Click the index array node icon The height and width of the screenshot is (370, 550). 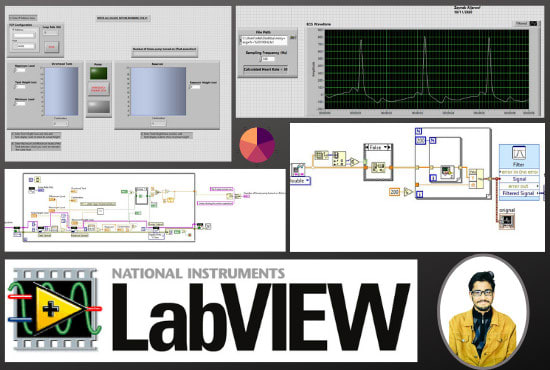point(339,159)
